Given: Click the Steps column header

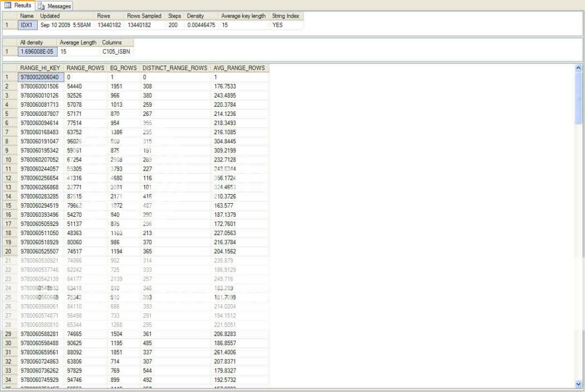Looking at the screenshot, I should point(174,16).
